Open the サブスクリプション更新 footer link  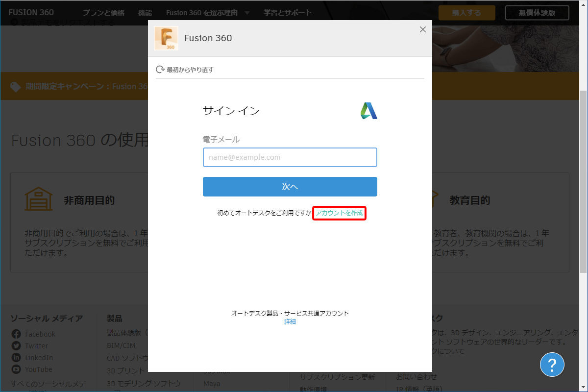coord(337,377)
